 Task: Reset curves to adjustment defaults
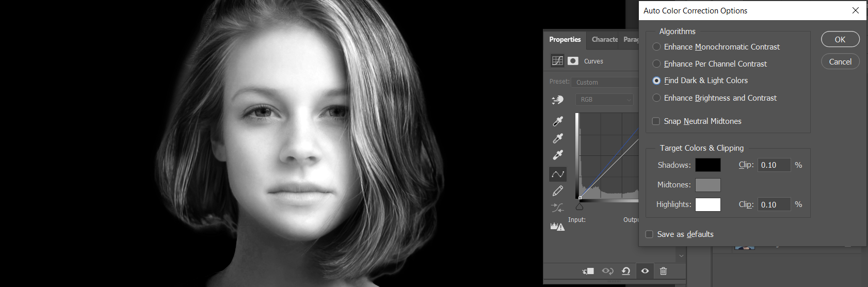point(626,271)
